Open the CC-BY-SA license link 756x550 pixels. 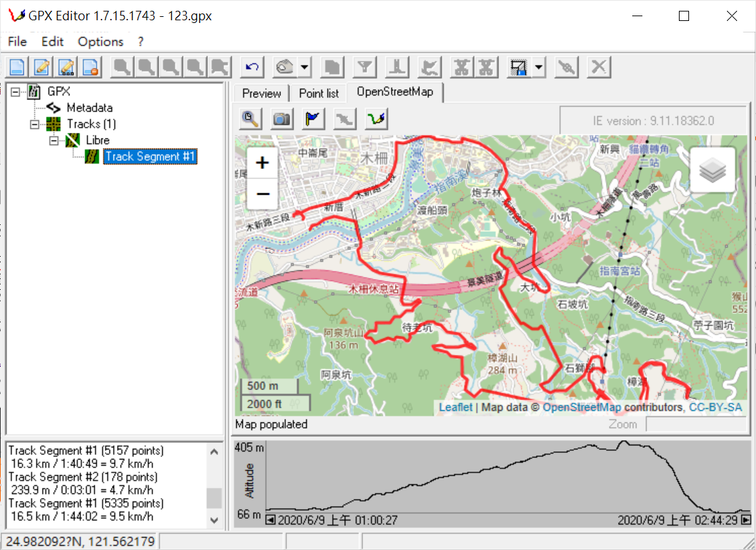(x=715, y=407)
